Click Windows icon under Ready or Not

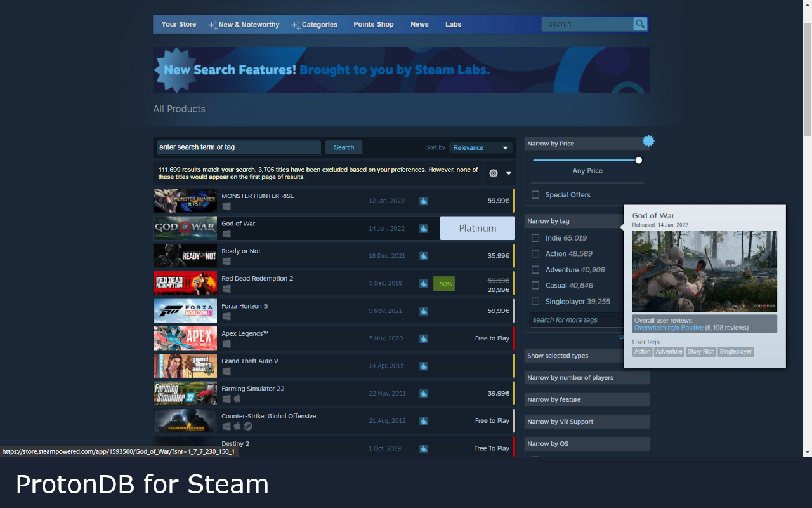pyautogui.click(x=226, y=261)
